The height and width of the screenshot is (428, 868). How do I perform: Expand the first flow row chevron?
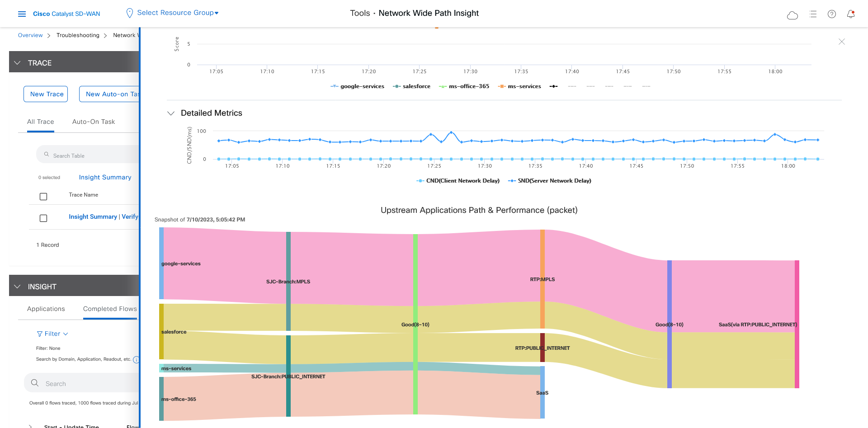(30, 426)
